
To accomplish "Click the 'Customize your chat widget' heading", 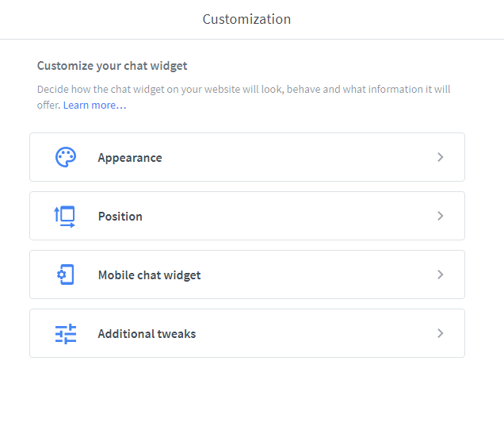I will tap(112, 66).
